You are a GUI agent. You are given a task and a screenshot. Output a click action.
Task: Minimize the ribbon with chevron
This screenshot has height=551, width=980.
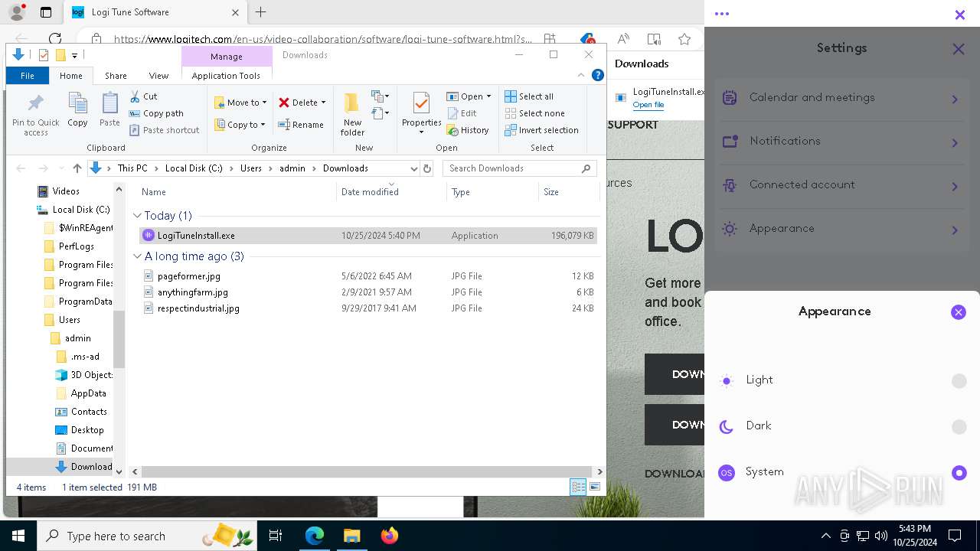click(x=581, y=75)
